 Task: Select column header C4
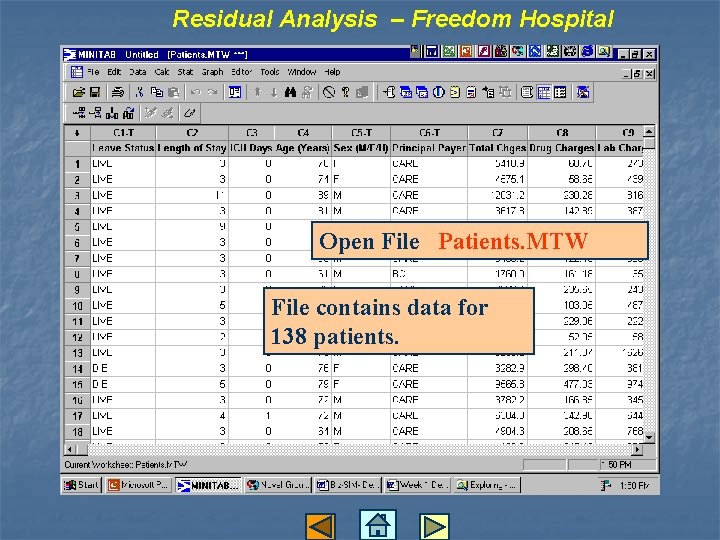click(x=303, y=133)
